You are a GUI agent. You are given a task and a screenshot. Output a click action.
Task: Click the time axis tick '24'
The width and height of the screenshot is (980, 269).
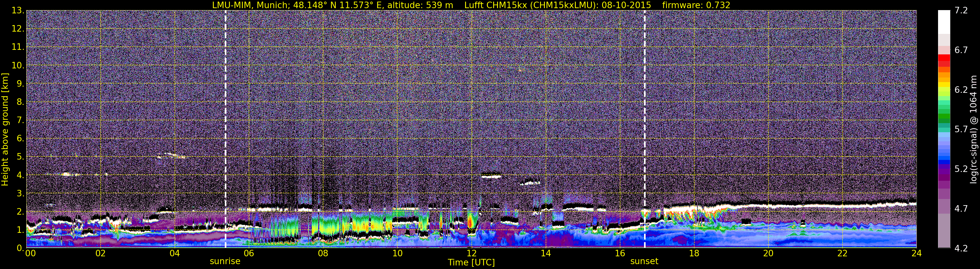pos(917,253)
